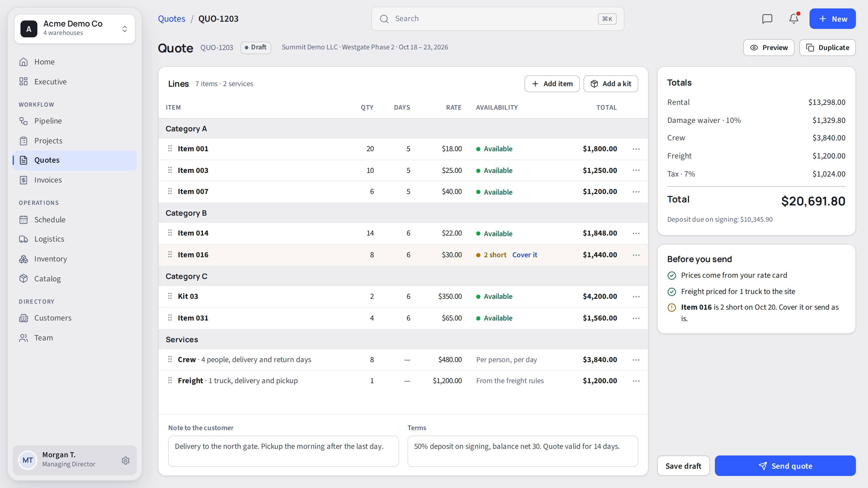Grab the drag handle on Item 003
Screen dimensions: 868x488
170,170
